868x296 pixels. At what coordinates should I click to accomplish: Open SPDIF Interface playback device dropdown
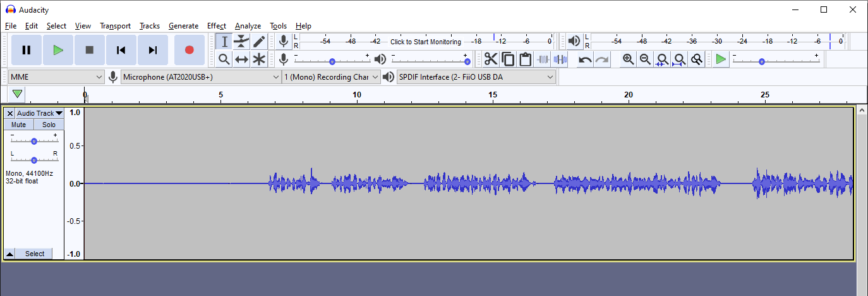(476, 77)
